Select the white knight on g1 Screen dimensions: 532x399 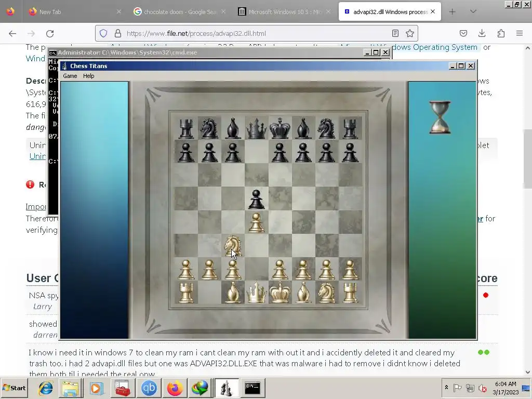(x=326, y=293)
